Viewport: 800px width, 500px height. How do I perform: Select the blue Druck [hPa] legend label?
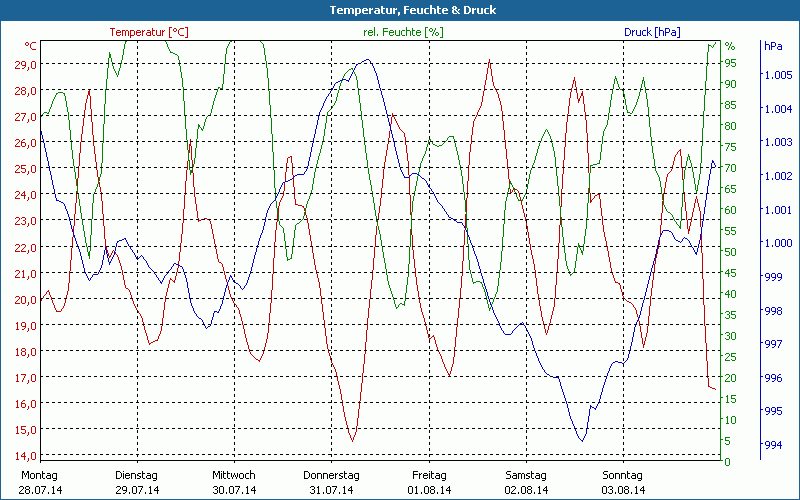click(x=652, y=32)
